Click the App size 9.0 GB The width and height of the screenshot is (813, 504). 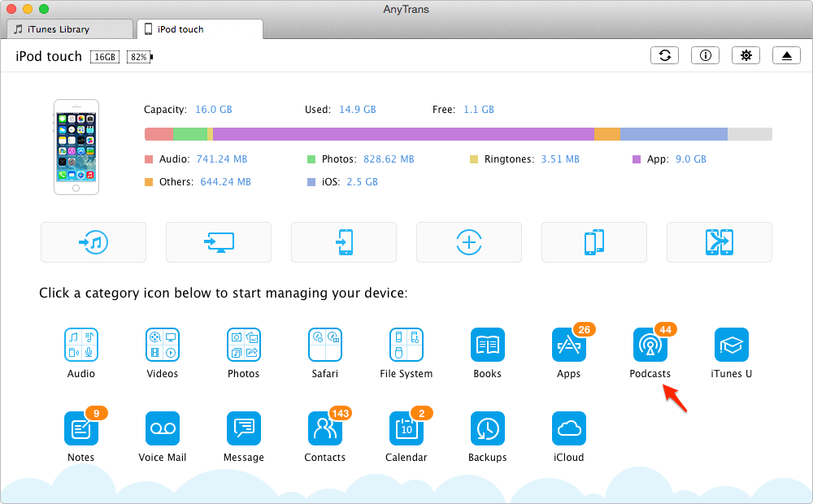690,159
